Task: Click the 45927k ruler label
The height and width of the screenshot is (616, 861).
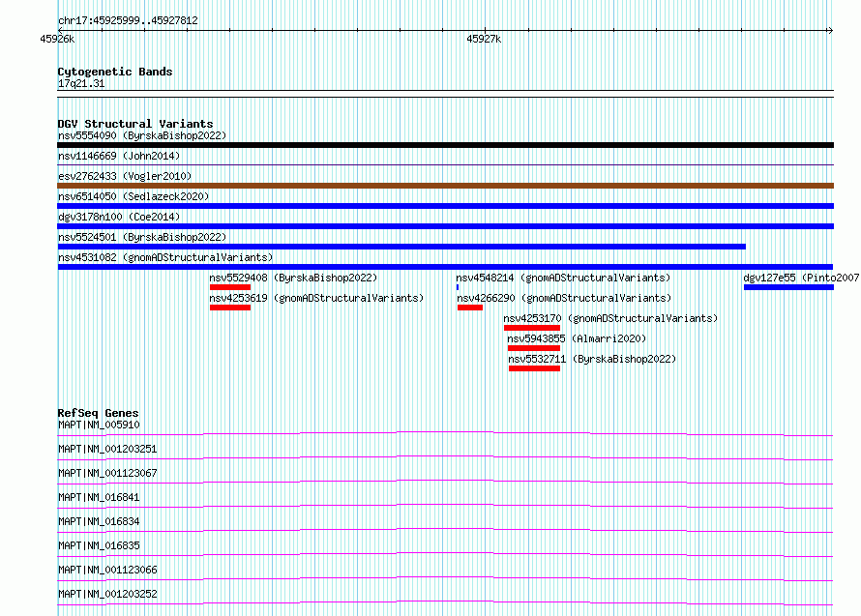Action: (484, 40)
